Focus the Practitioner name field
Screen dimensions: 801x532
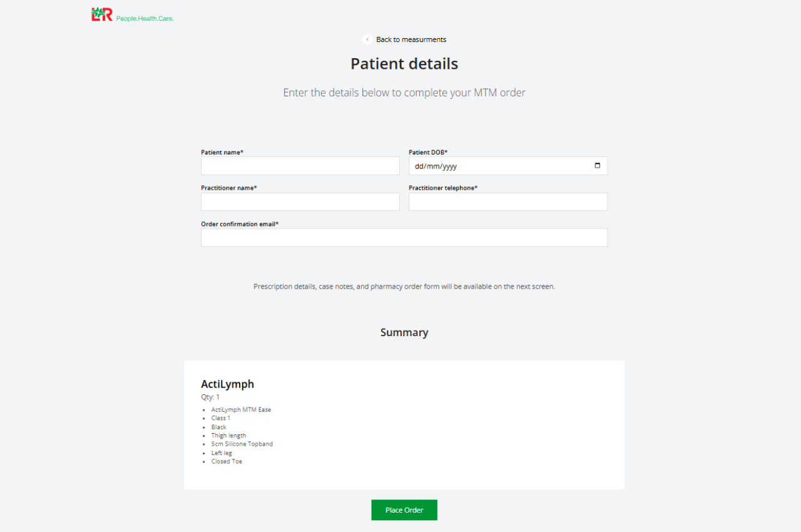[300, 202]
